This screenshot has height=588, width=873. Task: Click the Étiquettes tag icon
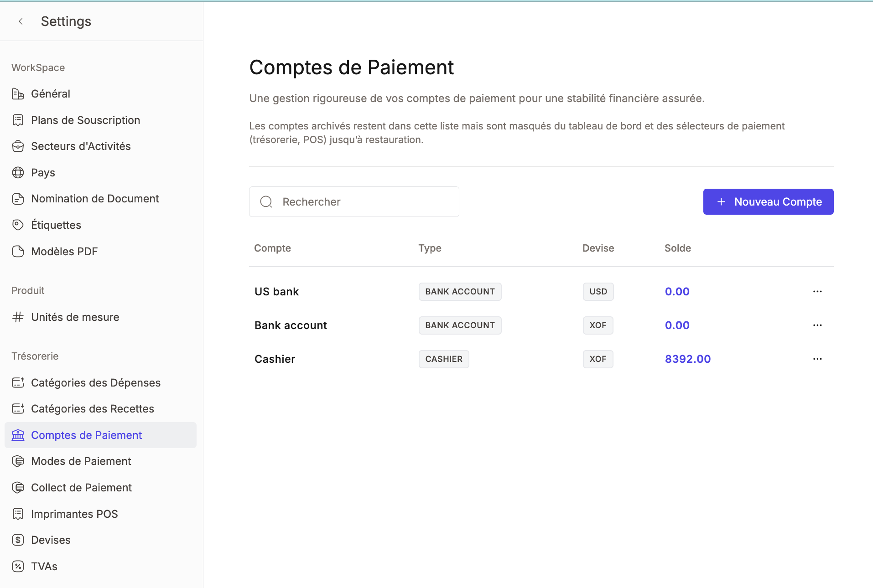[x=18, y=225]
